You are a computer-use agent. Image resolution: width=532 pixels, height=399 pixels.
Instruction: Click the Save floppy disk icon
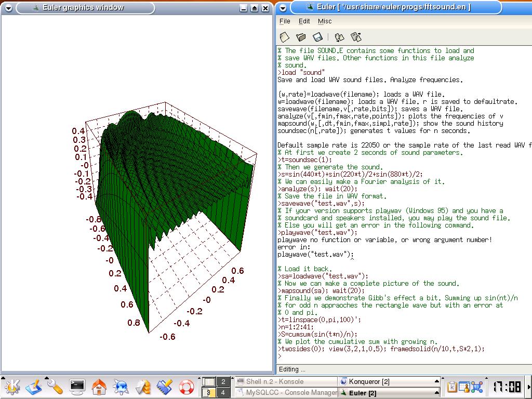(x=317, y=37)
